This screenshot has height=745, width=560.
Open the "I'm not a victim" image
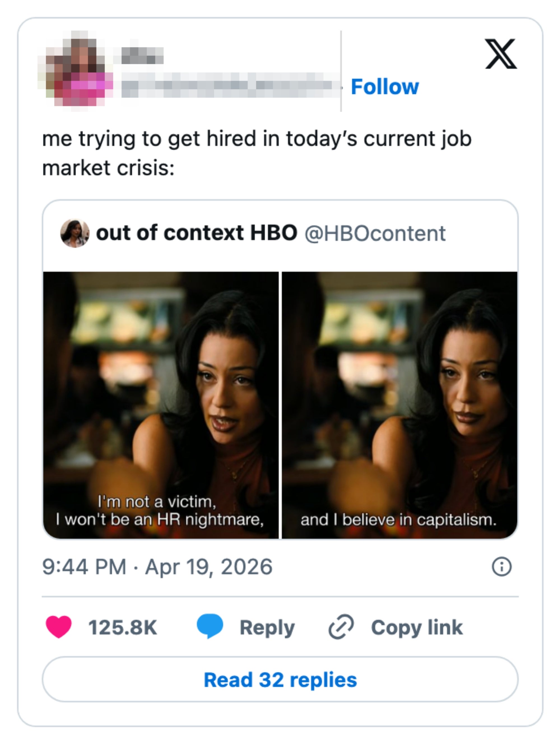point(161,404)
